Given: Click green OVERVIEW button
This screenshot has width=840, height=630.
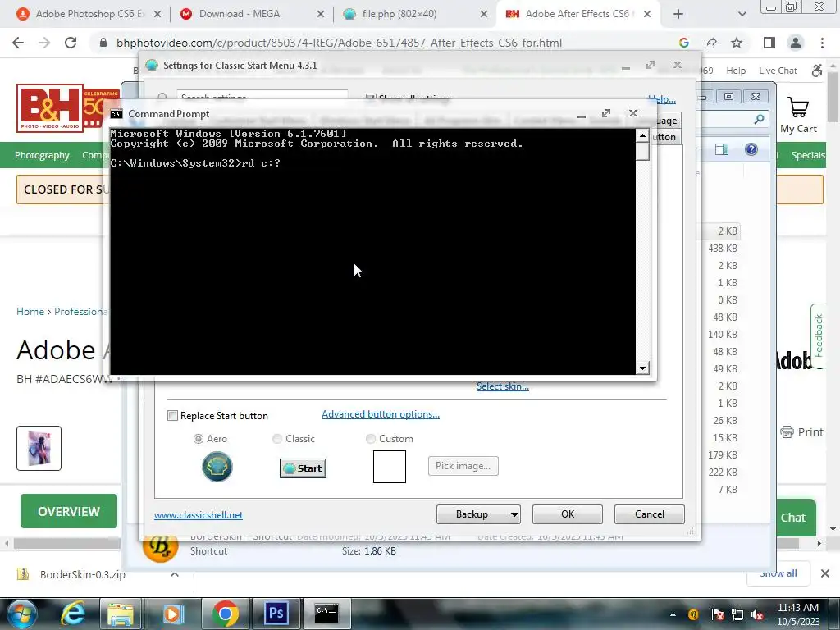Looking at the screenshot, I should click(x=69, y=511).
